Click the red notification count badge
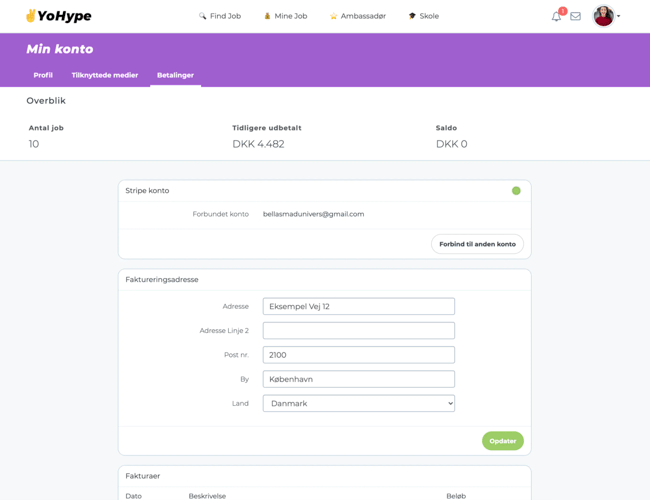Viewport: 650px width, 500px height. pos(563,11)
